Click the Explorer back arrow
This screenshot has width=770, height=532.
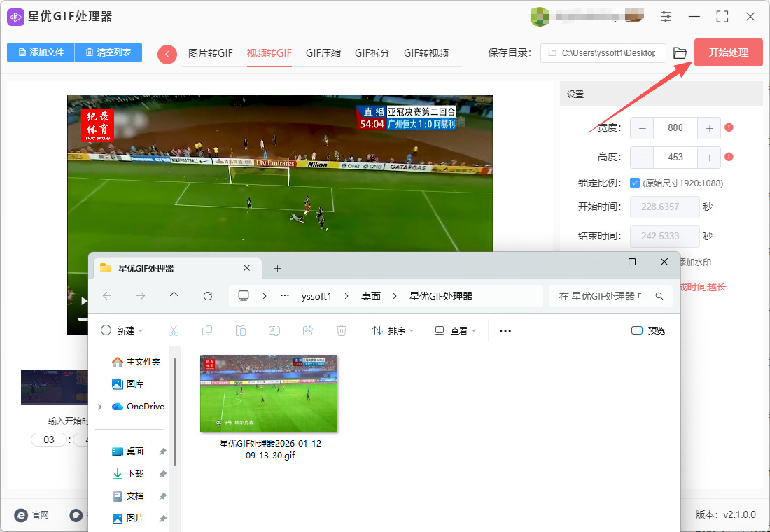tap(107, 295)
